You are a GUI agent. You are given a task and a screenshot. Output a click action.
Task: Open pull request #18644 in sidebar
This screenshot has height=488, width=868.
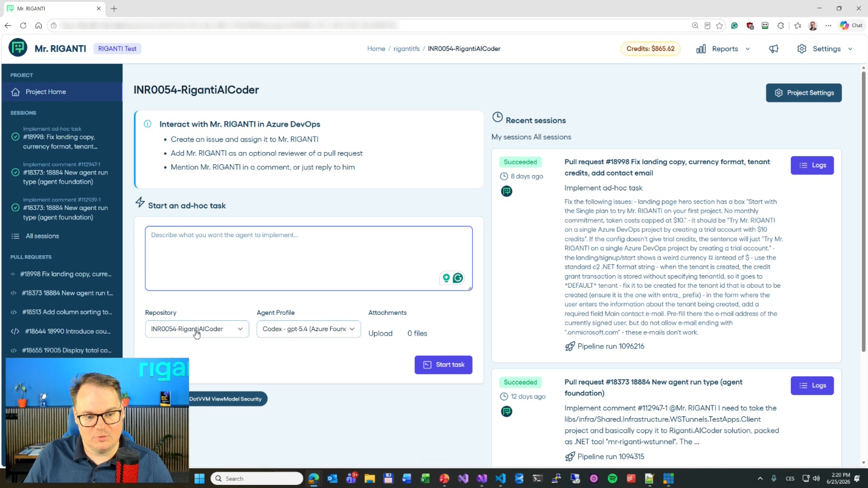click(x=62, y=331)
